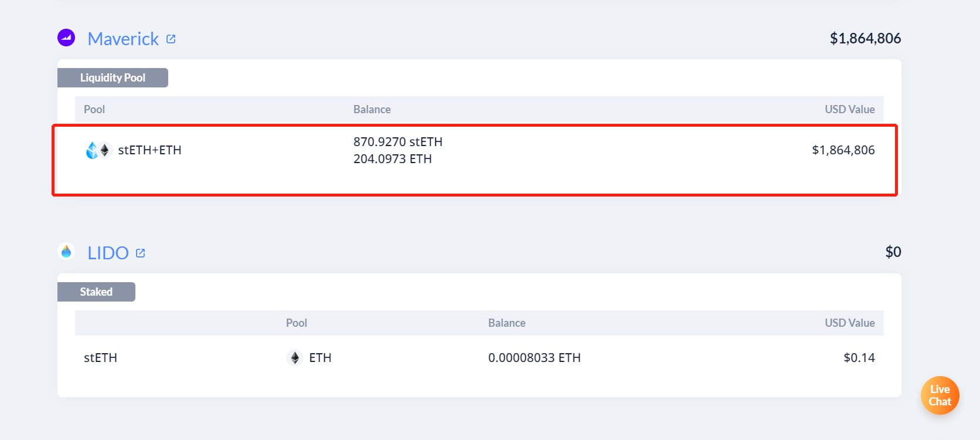Select the Staked tab label
Screen dimensions: 980x440
[96, 292]
